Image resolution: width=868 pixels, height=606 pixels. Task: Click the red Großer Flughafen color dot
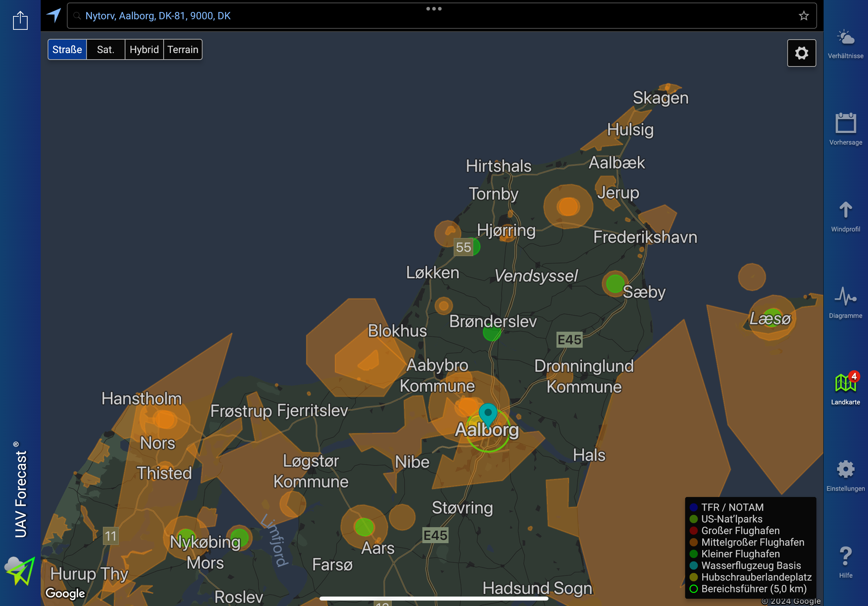pos(693,530)
